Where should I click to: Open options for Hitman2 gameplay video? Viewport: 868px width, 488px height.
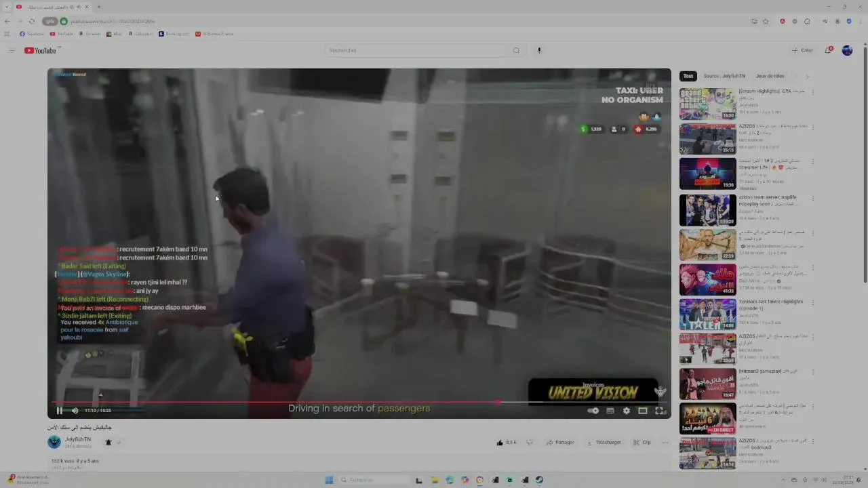(813, 371)
